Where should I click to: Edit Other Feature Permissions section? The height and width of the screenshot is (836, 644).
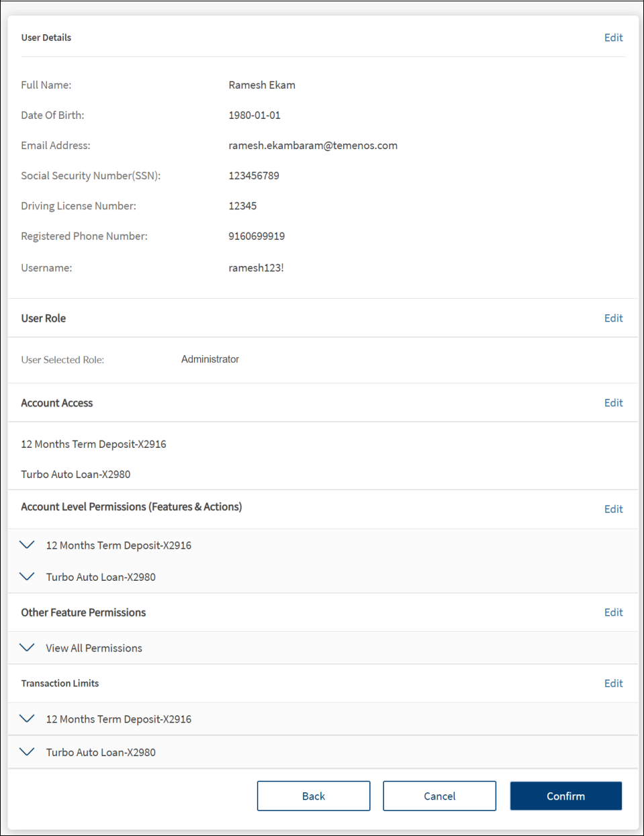613,612
